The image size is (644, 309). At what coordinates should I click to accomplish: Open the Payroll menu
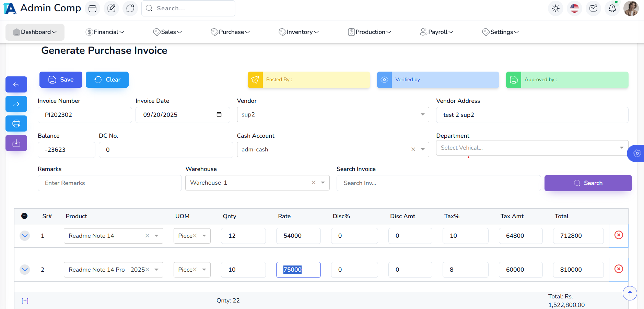click(436, 32)
